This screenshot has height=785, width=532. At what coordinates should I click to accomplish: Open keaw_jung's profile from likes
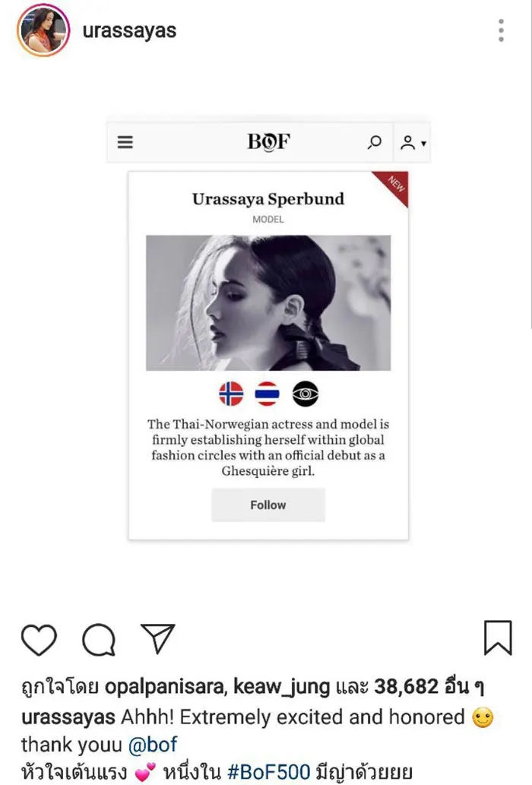pyautogui.click(x=282, y=686)
